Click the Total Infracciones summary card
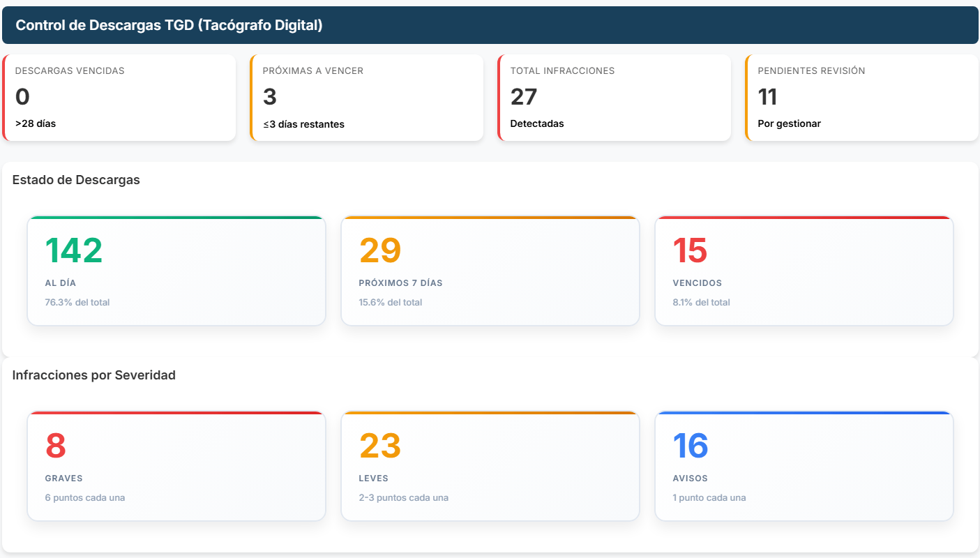Viewport: 980px width, 558px height. [614, 98]
